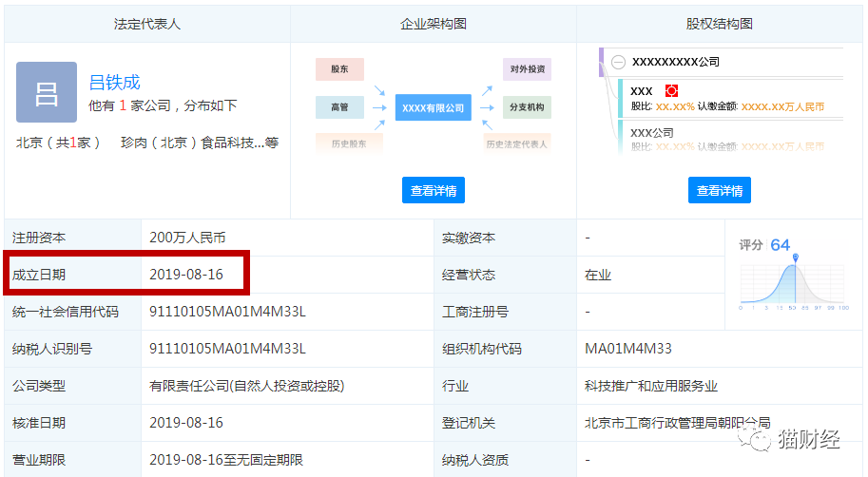Click the 200万人民币 registered capital value
This screenshot has height=477, width=868.
187,238
